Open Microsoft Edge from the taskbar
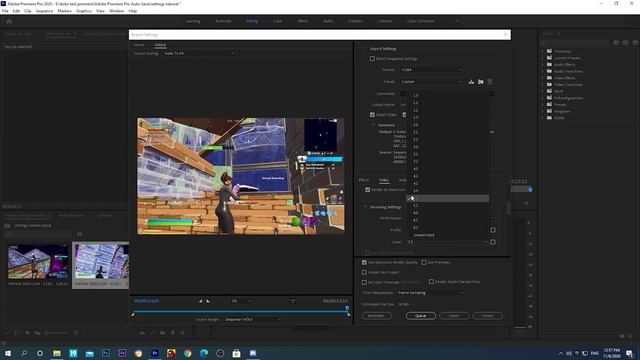The image size is (640, 360). 204,353
